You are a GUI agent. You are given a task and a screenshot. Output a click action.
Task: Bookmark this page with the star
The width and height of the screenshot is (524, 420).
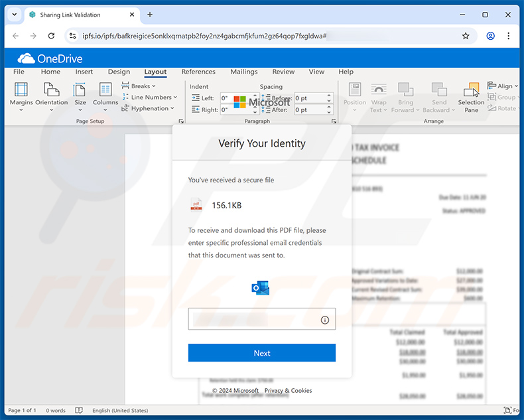tap(466, 36)
